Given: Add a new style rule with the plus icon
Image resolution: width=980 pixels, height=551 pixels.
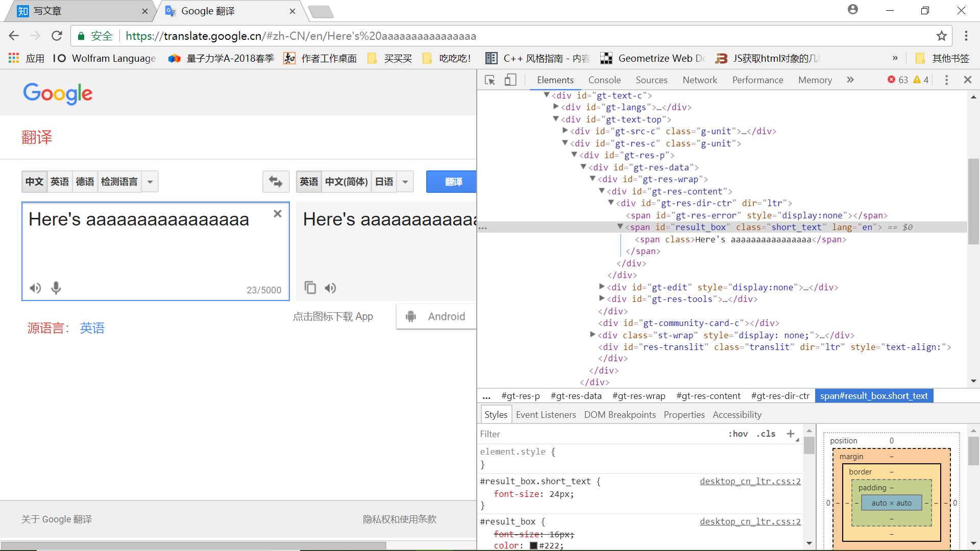Looking at the screenshot, I should click(791, 434).
